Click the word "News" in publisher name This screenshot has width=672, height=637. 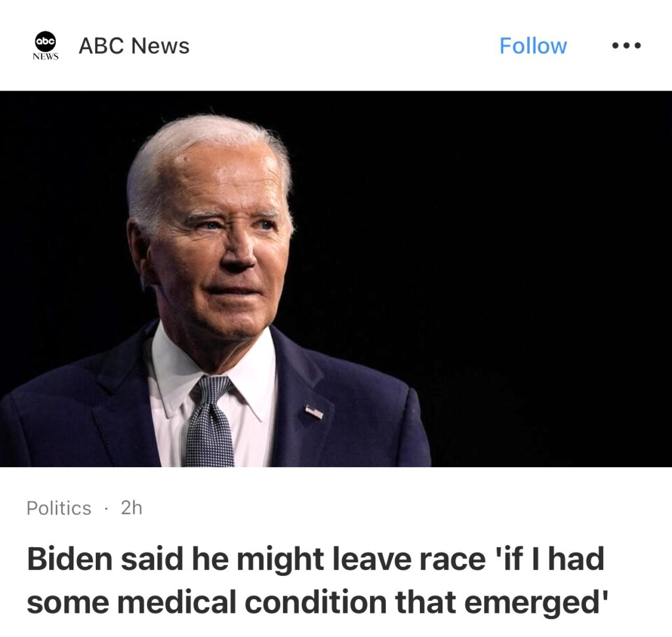160,45
